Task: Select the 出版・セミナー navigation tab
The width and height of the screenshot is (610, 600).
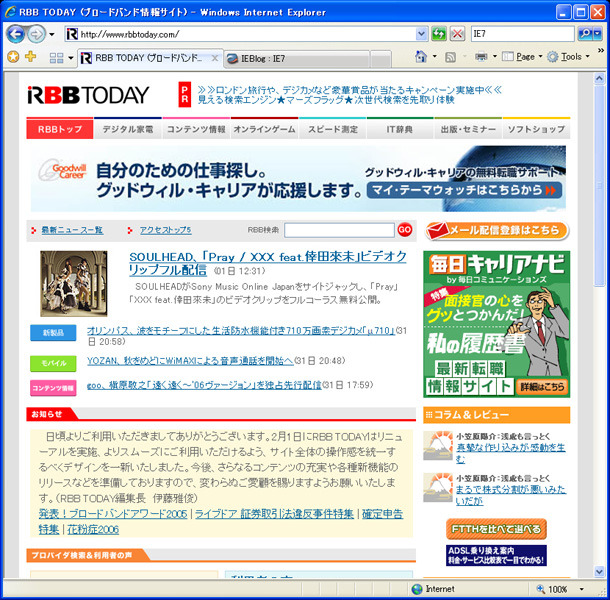Action: [x=468, y=129]
